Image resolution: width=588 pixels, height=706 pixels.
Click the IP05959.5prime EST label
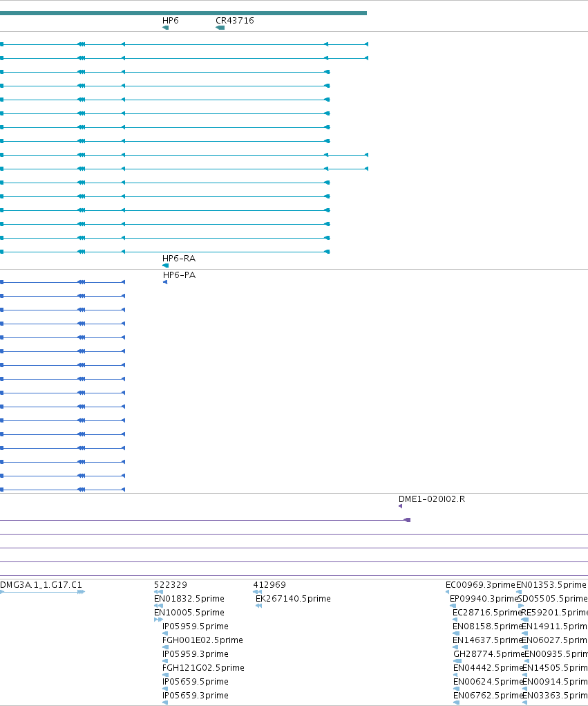coord(196,626)
